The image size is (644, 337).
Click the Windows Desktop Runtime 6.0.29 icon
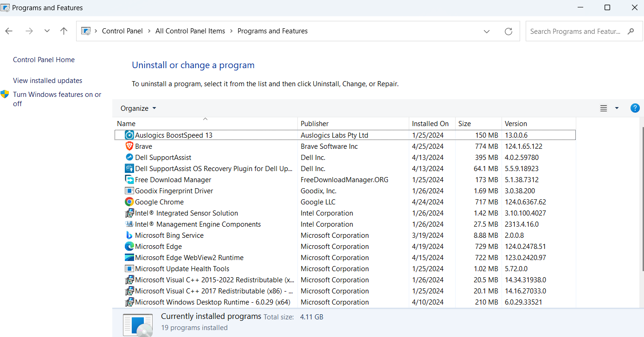pyautogui.click(x=129, y=302)
